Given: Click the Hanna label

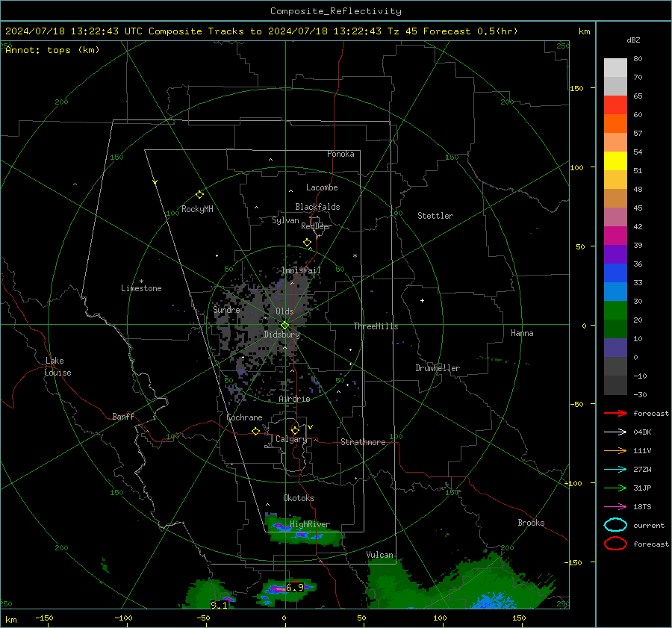Looking at the screenshot, I should pos(522,333).
